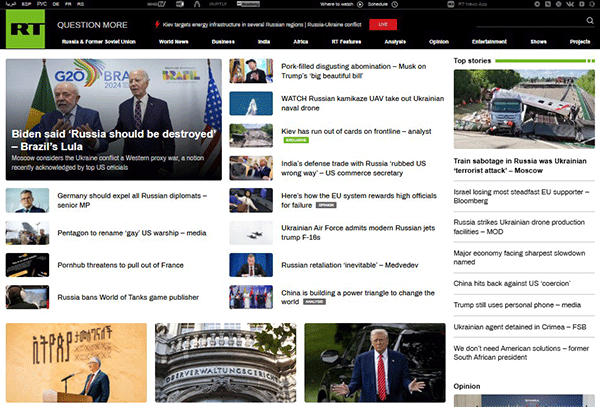Click Medvedev thumbnail for Russian retaliation story
Viewport: 600px width, 407px height.
pyautogui.click(x=251, y=265)
